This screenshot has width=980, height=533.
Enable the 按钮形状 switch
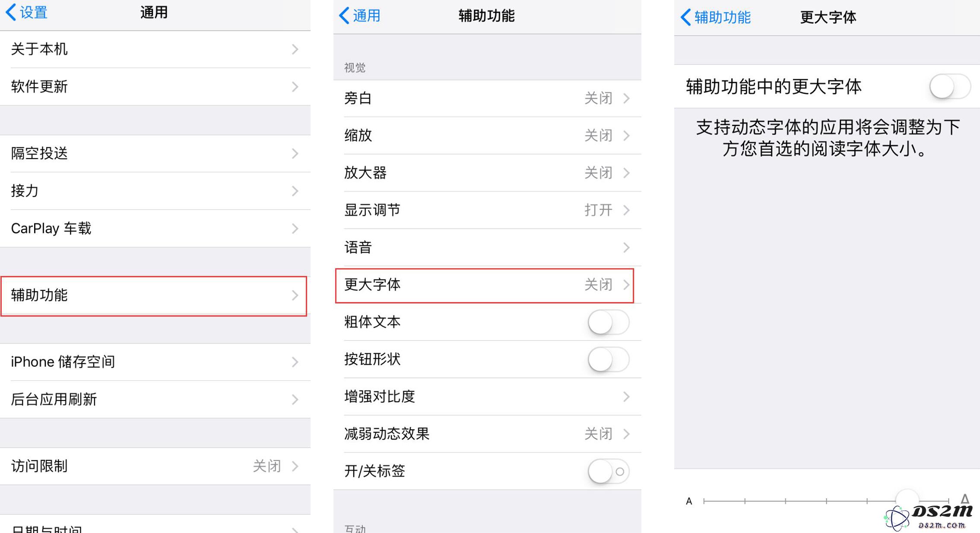[x=608, y=359]
